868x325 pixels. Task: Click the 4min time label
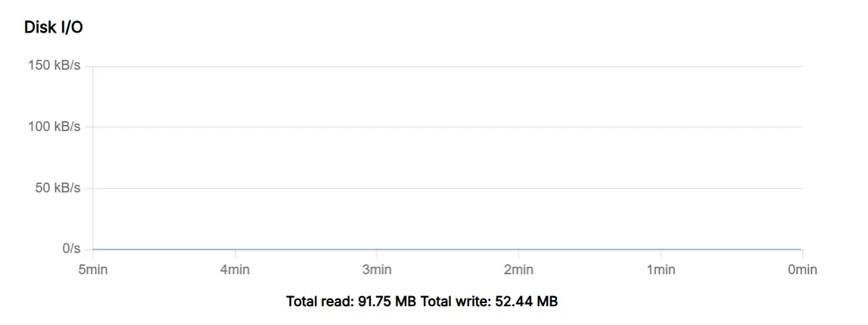235,270
